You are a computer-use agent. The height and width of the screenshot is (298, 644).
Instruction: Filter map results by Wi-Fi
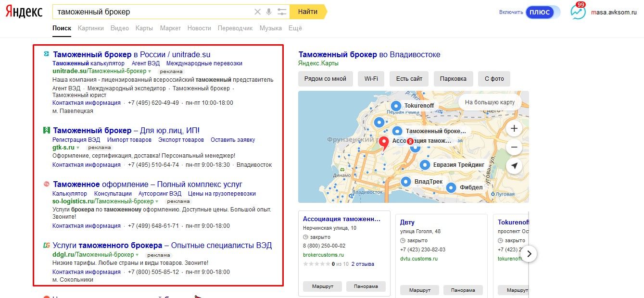pos(371,79)
